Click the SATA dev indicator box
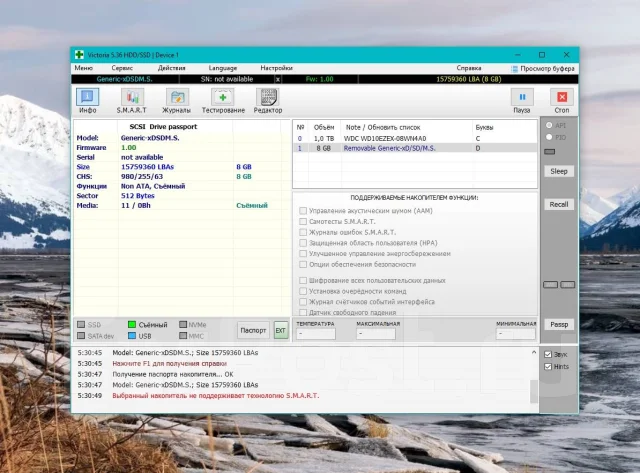The height and width of the screenshot is (473, 640). (x=81, y=336)
